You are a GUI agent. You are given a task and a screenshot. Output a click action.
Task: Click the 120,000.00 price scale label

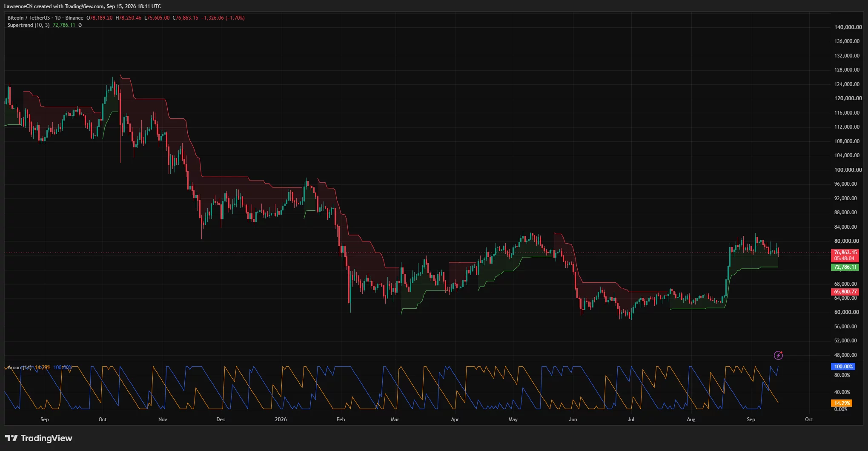[848, 98]
